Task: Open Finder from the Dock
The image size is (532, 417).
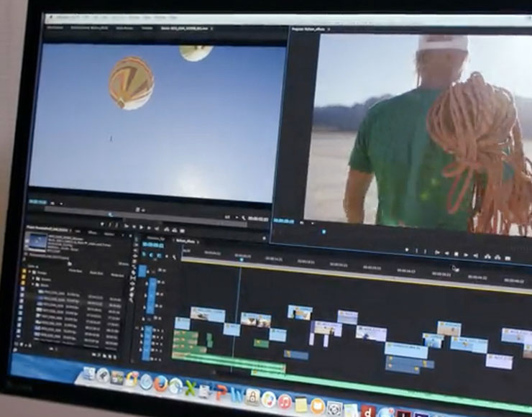Action: point(88,373)
